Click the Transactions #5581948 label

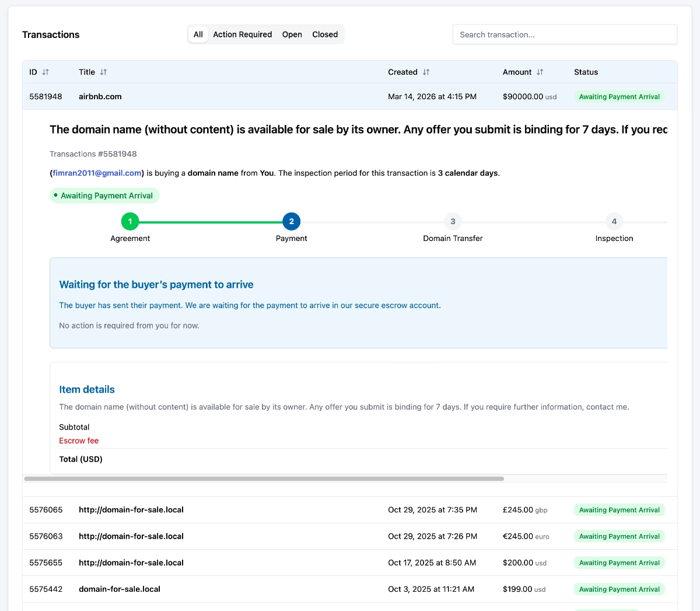(93, 154)
